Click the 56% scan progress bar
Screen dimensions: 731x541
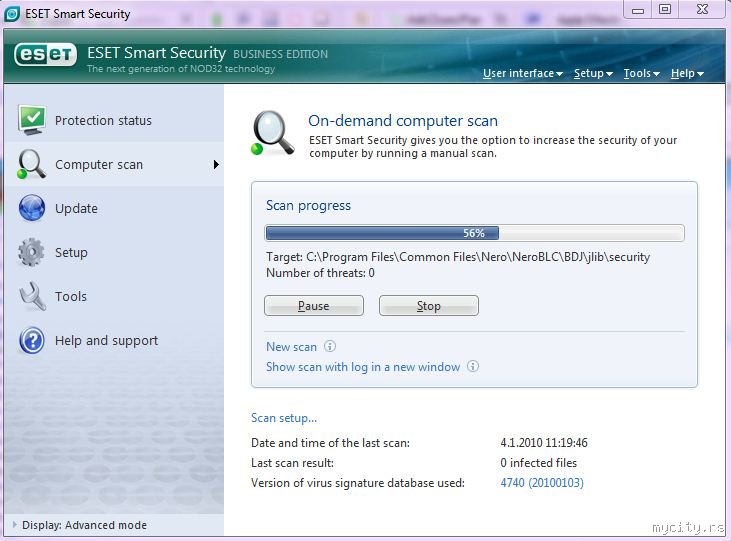tap(475, 233)
